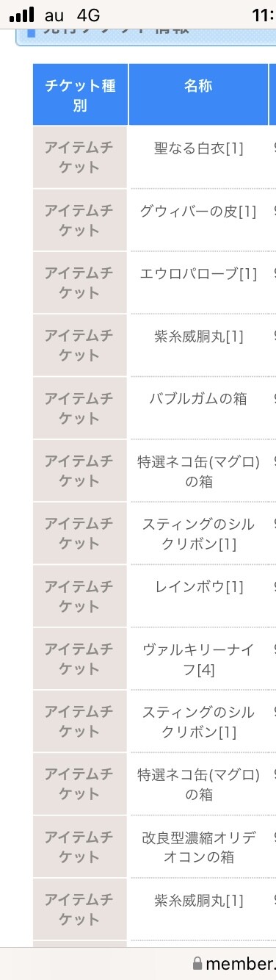
Task: Tap the 聖なる白衣[1] item name
Action: [x=198, y=148]
